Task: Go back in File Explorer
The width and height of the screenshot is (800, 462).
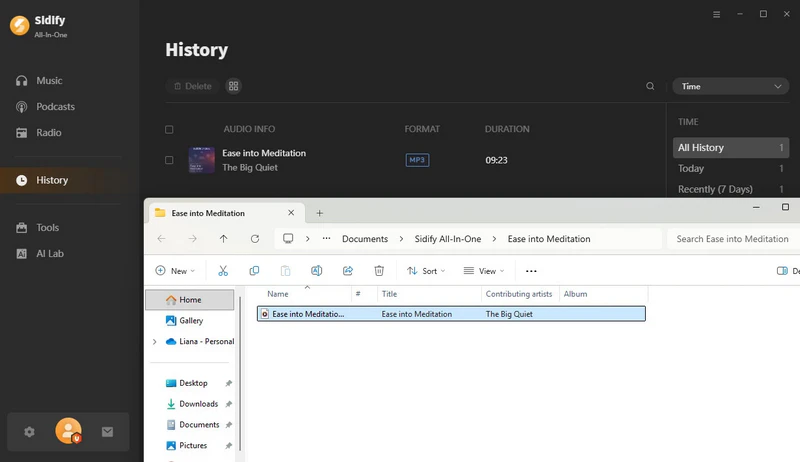Action: click(x=161, y=239)
